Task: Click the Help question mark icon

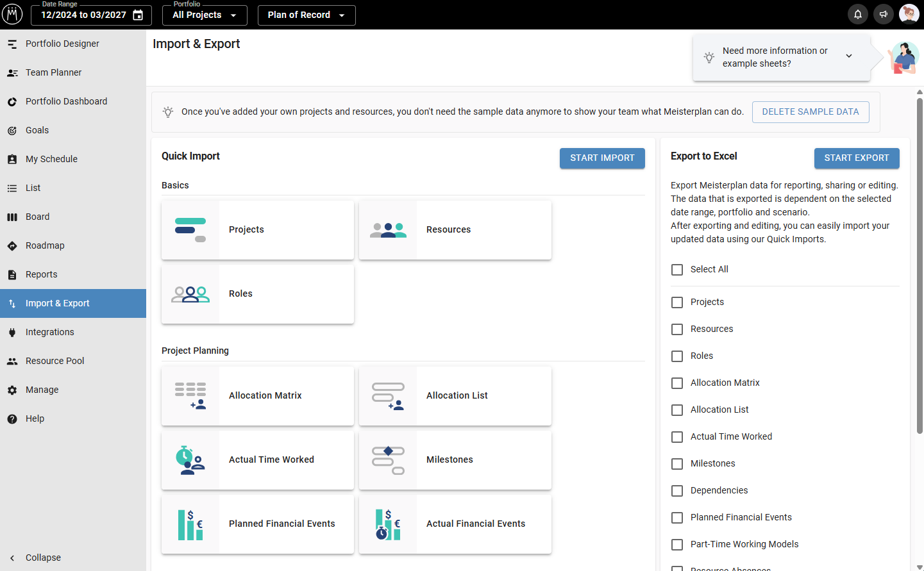Action: click(x=12, y=418)
